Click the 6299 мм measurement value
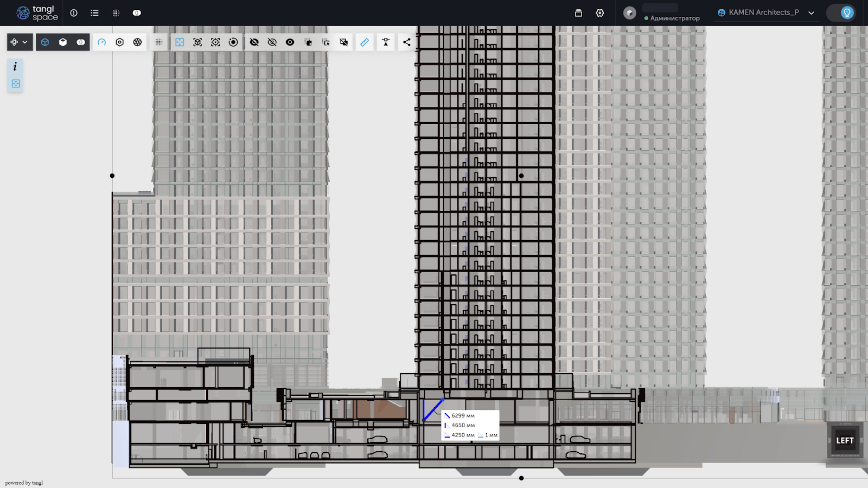This screenshot has width=868, height=488. [x=463, y=416]
